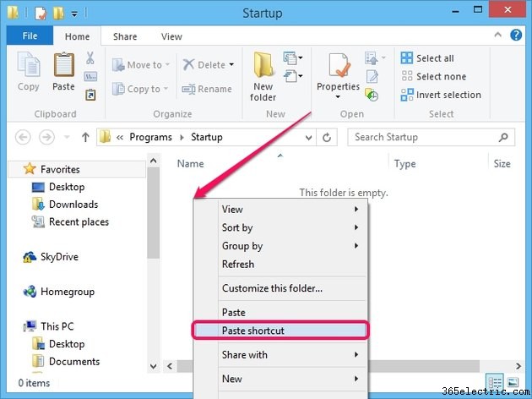Switch to the Share tab
532x399 pixels.
pos(125,36)
